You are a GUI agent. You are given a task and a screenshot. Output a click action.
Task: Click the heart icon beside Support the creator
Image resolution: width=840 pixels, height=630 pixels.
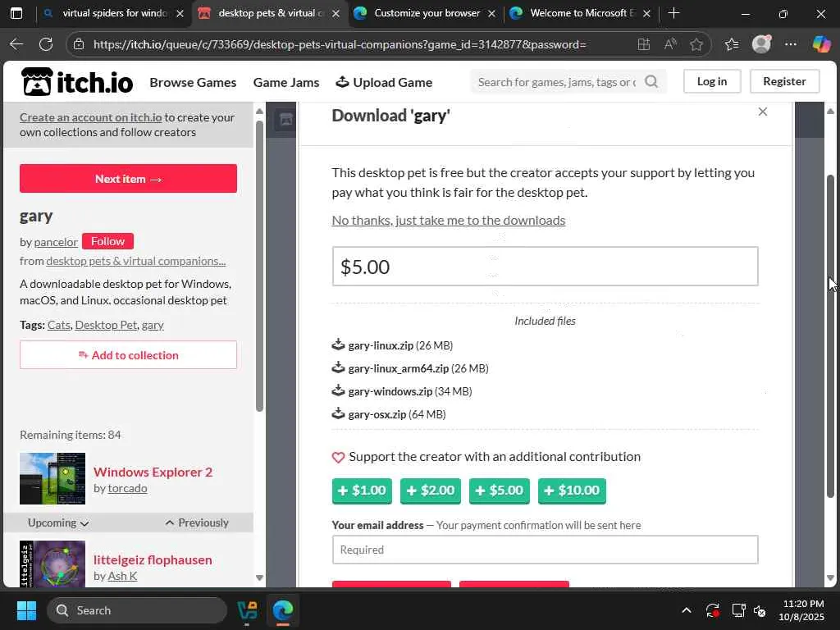point(338,458)
